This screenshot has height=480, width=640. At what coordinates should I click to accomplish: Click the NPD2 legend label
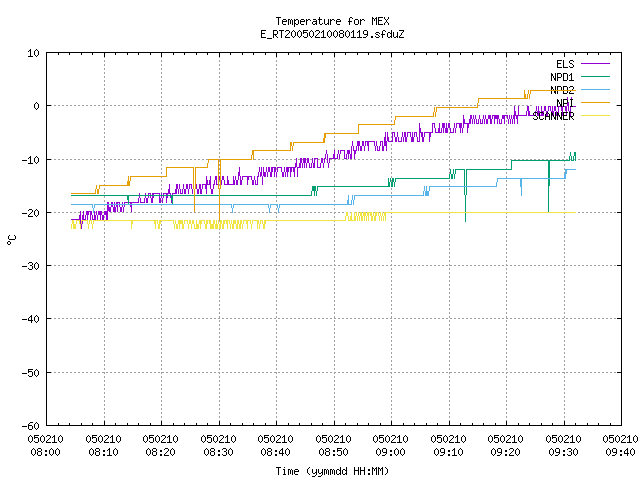tap(562, 90)
